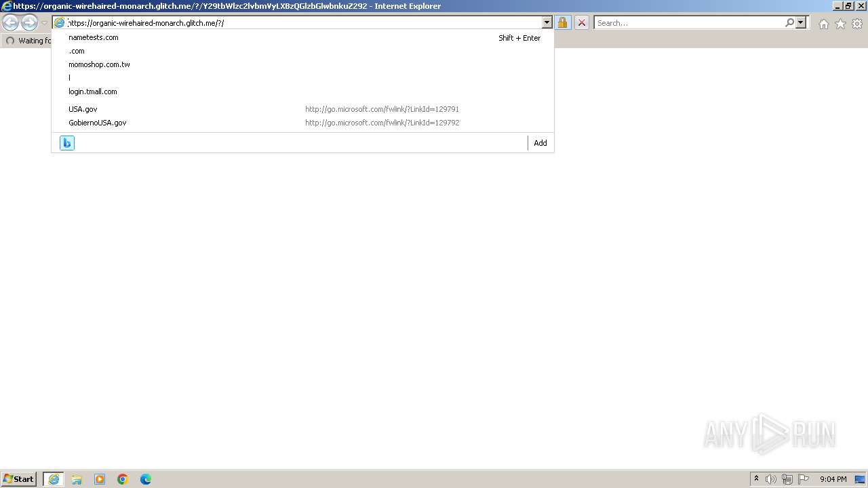Select the Waiting for tab

pos(27,41)
